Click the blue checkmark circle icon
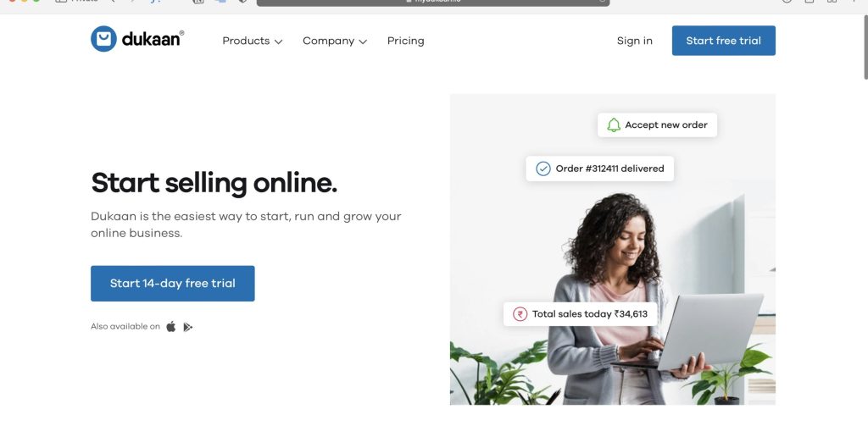 pos(543,169)
